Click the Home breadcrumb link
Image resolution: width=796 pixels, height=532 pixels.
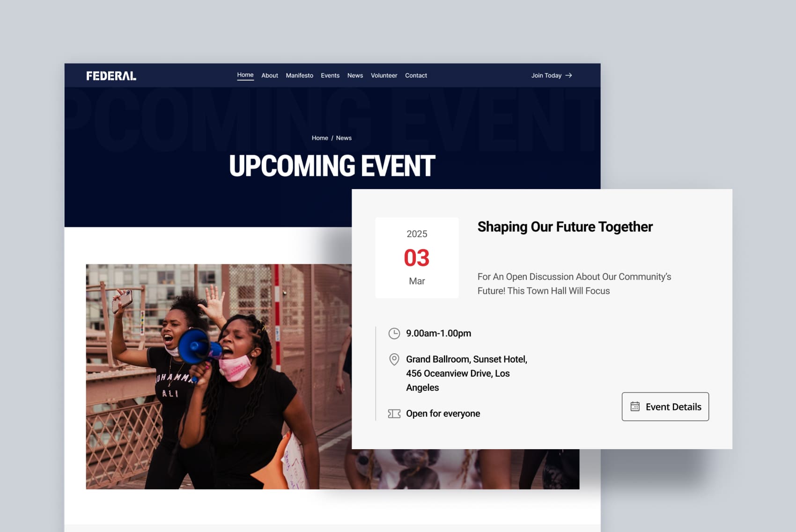(x=320, y=138)
